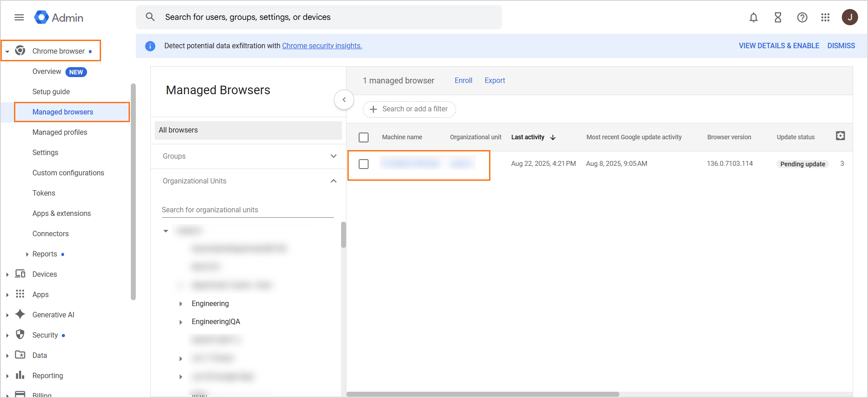Image resolution: width=868 pixels, height=398 pixels.
Task: Collapse the root organizational unit arrow
Action: tap(166, 231)
